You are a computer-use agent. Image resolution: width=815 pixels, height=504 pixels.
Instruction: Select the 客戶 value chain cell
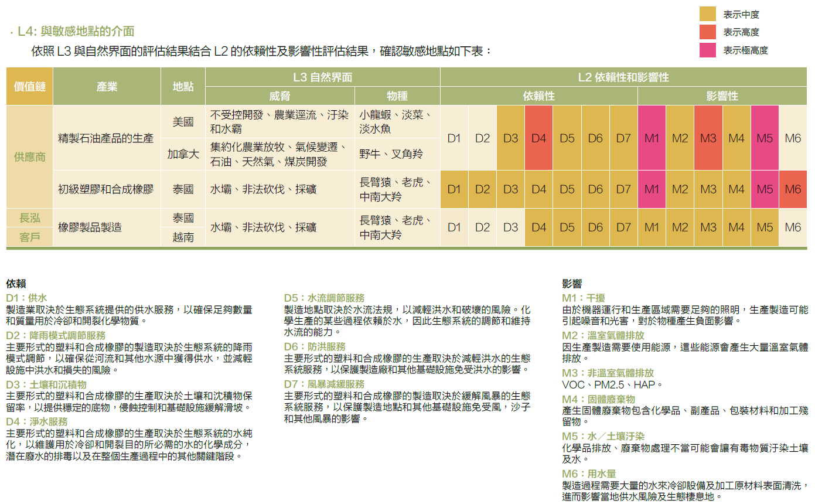click(x=30, y=237)
